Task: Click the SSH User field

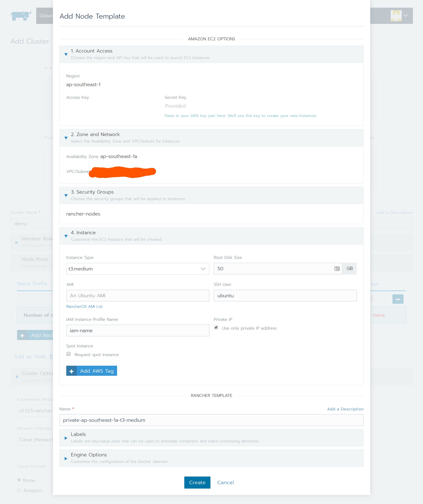Action: pyautogui.click(x=285, y=296)
